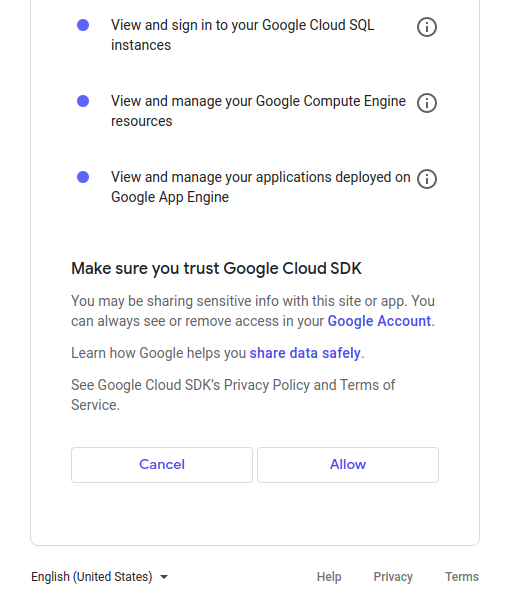
Task: Click the Allow button
Action: pyautogui.click(x=348, y=465)
